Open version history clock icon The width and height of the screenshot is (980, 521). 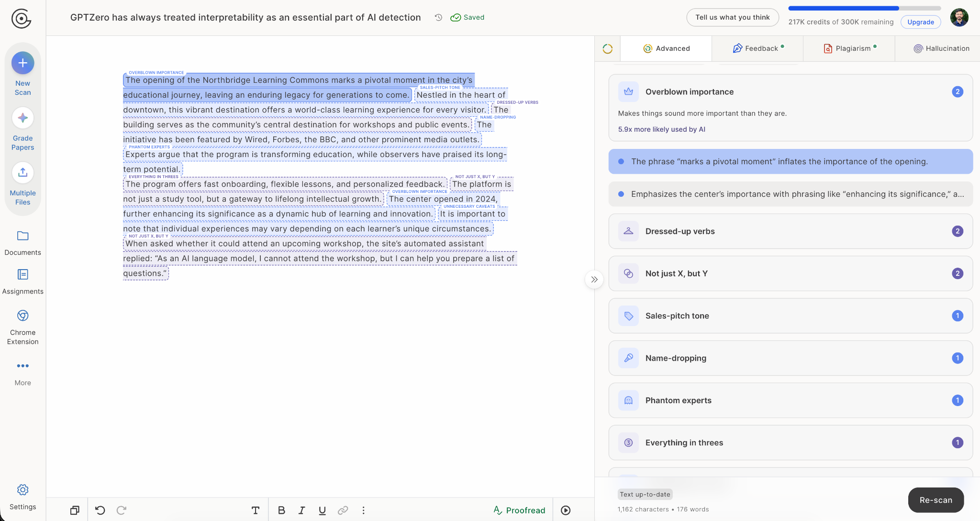coord(438,17)
